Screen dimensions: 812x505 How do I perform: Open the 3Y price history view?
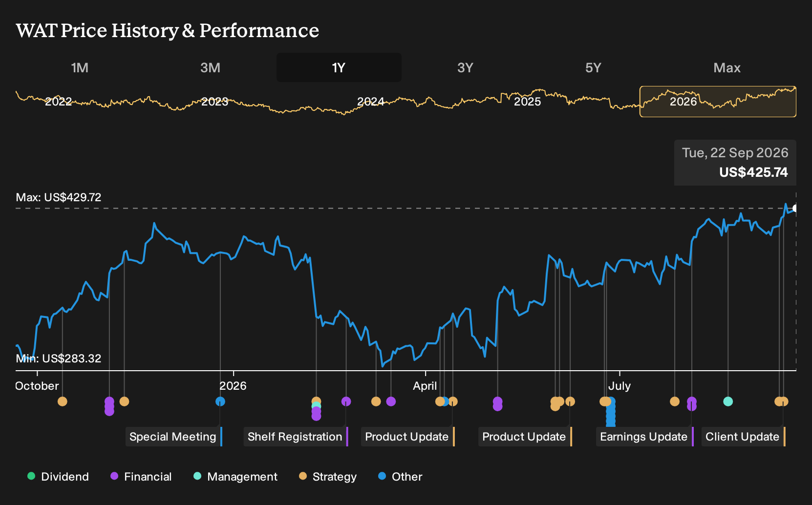[465, 67]
